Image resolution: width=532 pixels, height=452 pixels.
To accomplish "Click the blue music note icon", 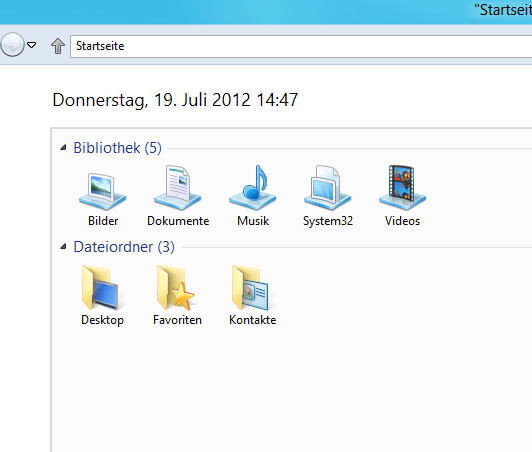I will tap(253, 188).
